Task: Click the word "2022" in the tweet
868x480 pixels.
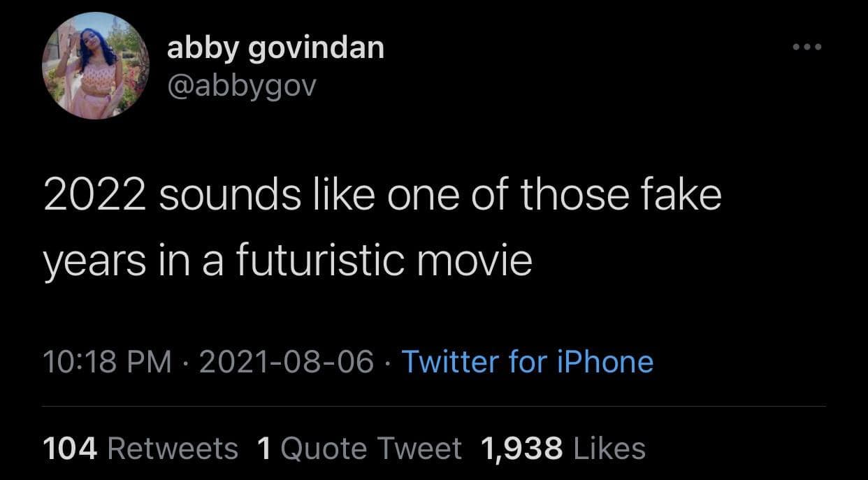Action: [93, 196]
